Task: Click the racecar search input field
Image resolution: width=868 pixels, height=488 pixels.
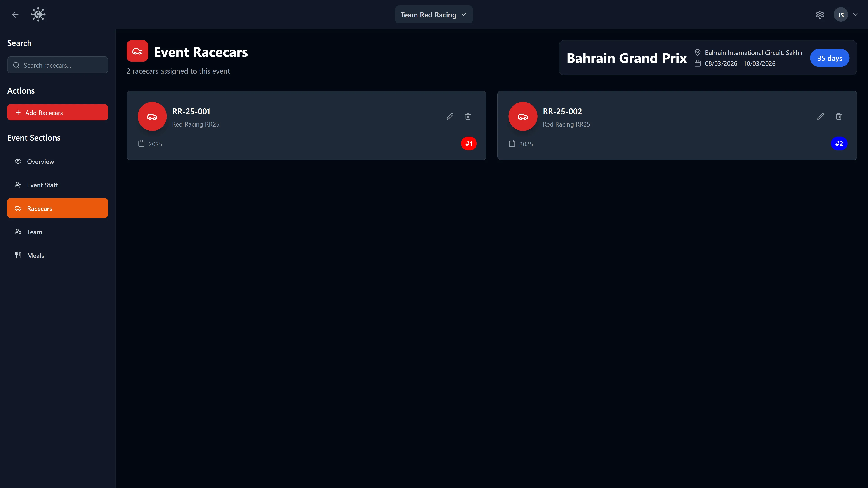Action: click(x=57, y=65)
